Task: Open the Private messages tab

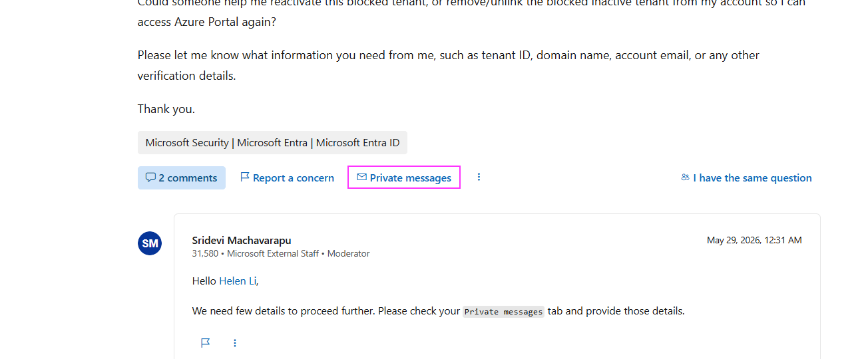Action: 404,178
